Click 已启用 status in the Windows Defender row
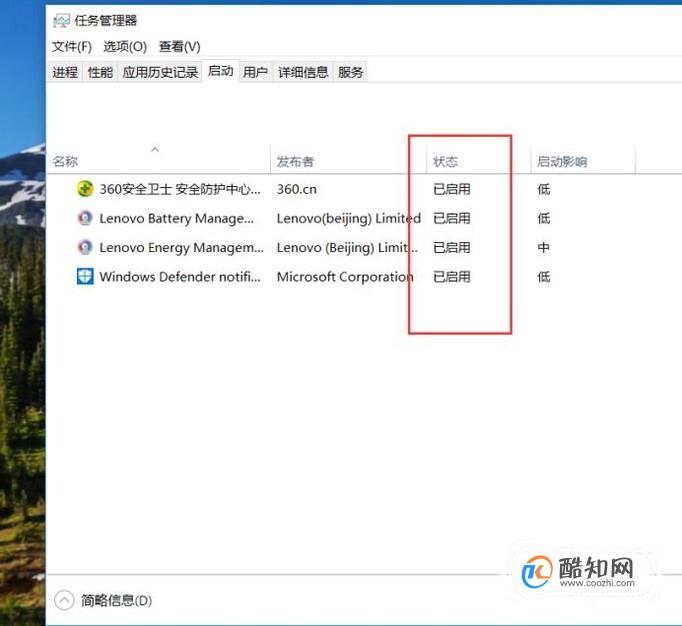 (x=452, y=277)
